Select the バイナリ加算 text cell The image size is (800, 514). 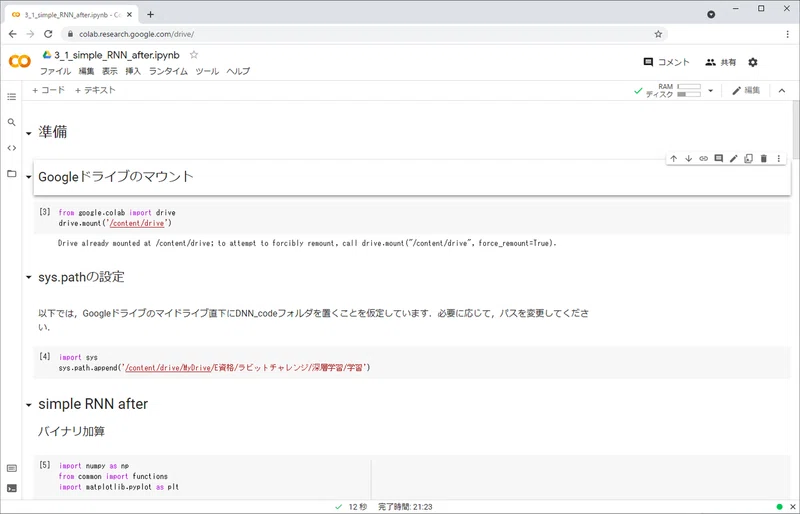(71, 431)
